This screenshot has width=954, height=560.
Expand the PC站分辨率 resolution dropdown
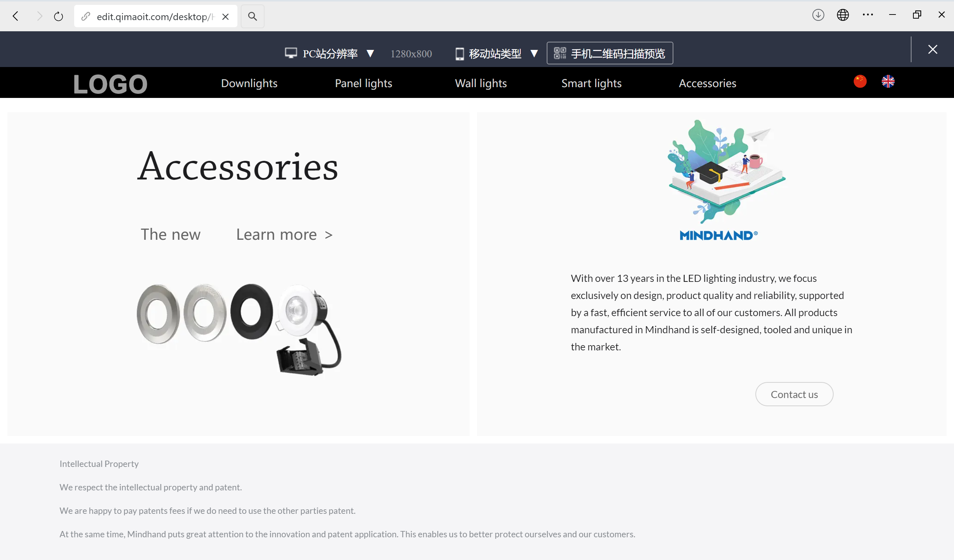coord(329,53)
